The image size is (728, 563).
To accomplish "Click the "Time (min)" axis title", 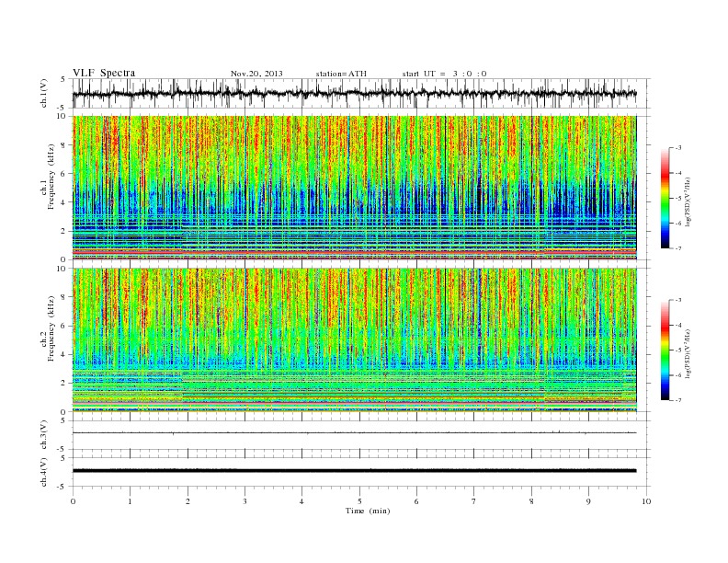I will click(x=368, y=511).
